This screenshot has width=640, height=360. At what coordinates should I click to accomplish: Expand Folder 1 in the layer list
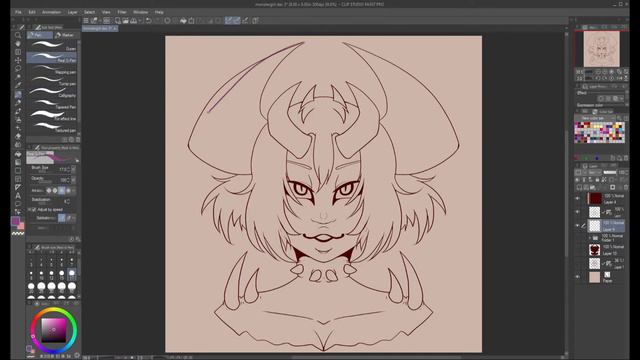[x=589, y=238]
